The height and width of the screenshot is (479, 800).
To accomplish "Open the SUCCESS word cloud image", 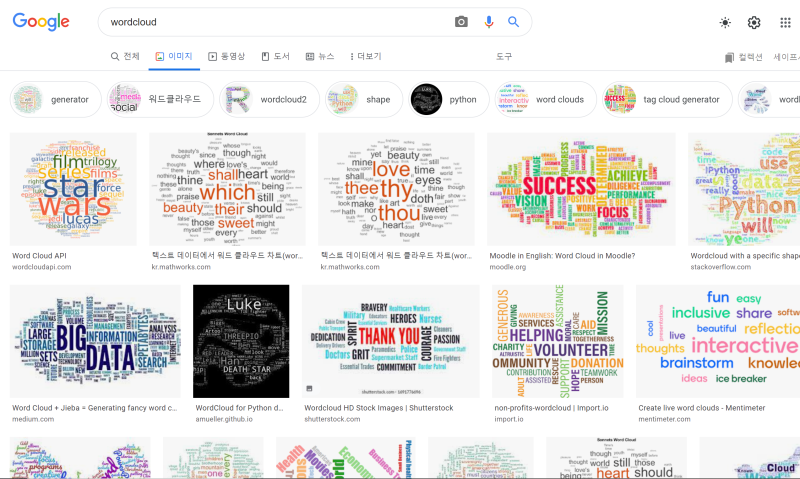I will tap(581, 189).
